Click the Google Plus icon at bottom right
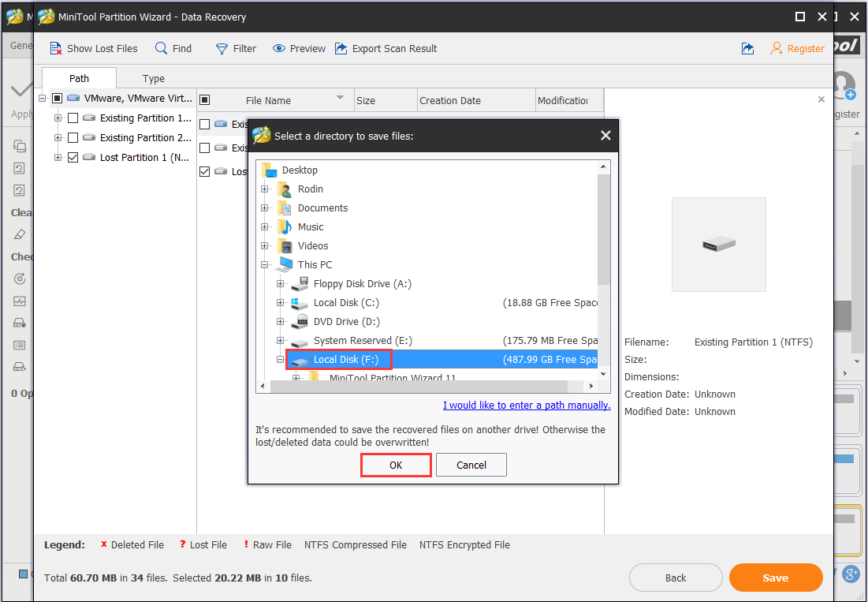This screenshot has height=602, width=868. coord(851,574)
